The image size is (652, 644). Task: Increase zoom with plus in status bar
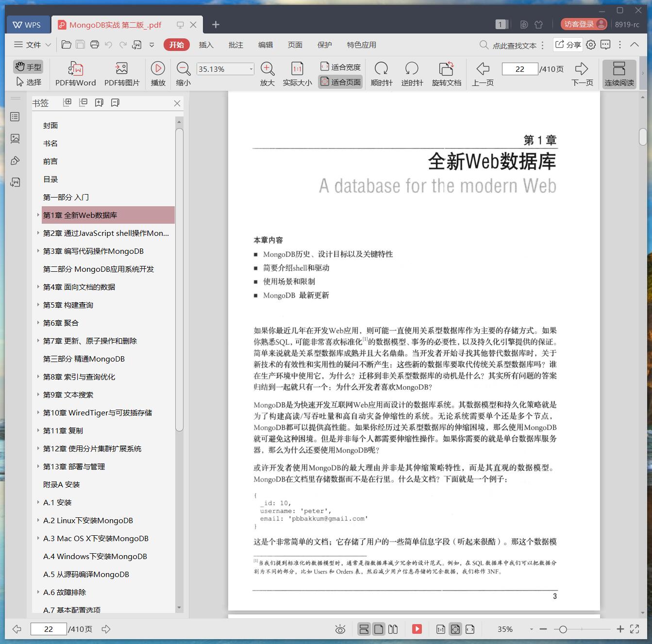point(620,629)
